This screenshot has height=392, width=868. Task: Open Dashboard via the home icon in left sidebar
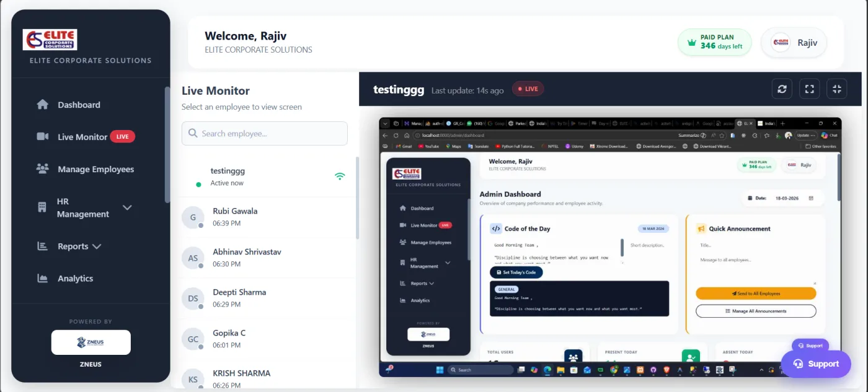tap(43, 105)
